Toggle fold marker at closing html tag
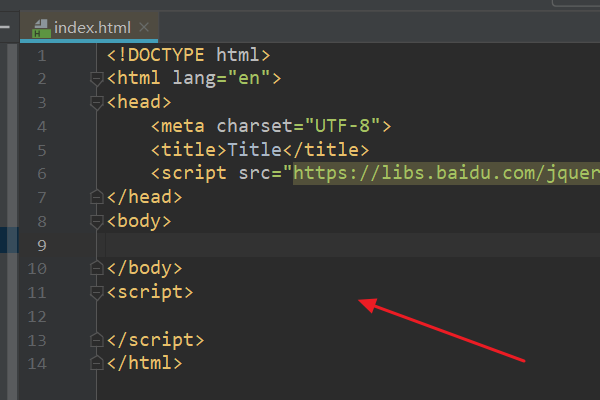 (x=96, y=363)
